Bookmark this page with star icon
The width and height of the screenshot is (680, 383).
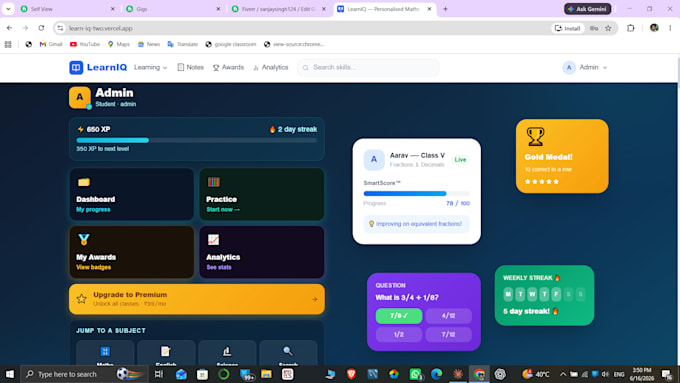click(x=608, y=28)
